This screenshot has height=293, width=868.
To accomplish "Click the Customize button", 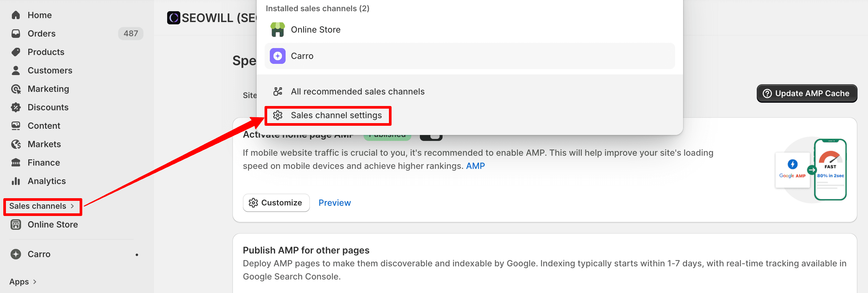I will tap(276, 203).
